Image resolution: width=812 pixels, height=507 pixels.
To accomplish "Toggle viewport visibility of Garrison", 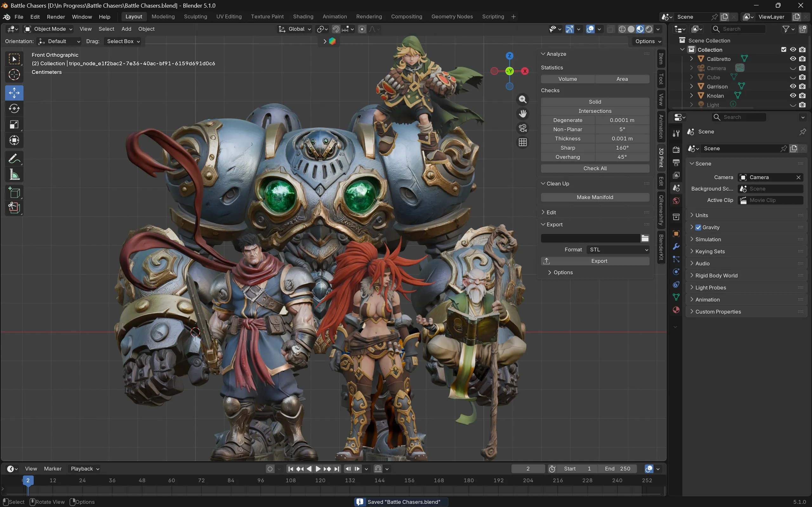I will tap(793, 86).
